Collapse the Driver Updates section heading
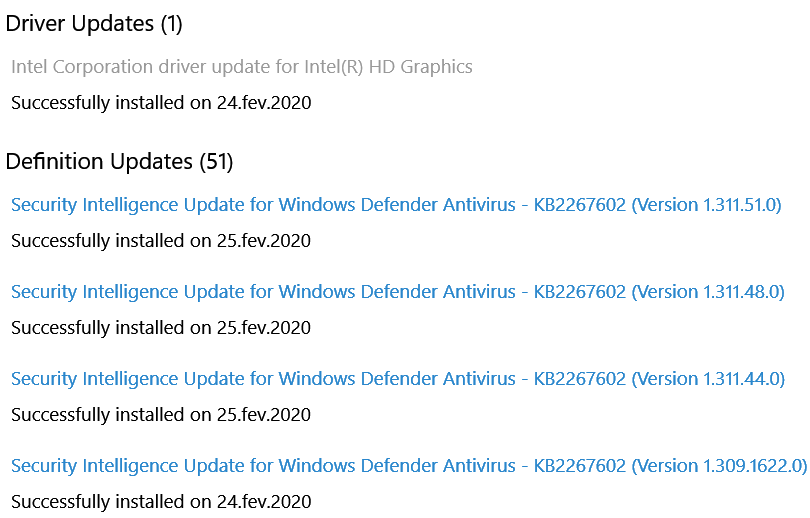Image resolution: width=810 pixels, height=518 pixels. point(80,24)
